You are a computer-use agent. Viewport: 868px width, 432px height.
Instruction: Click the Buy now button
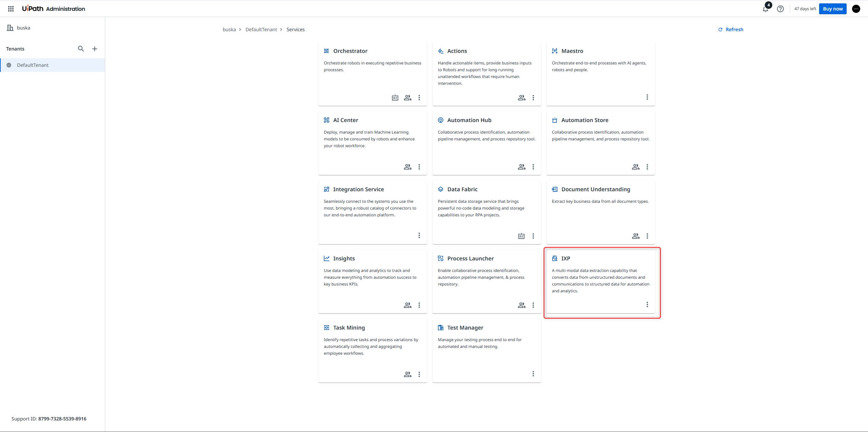pos(832,9)
